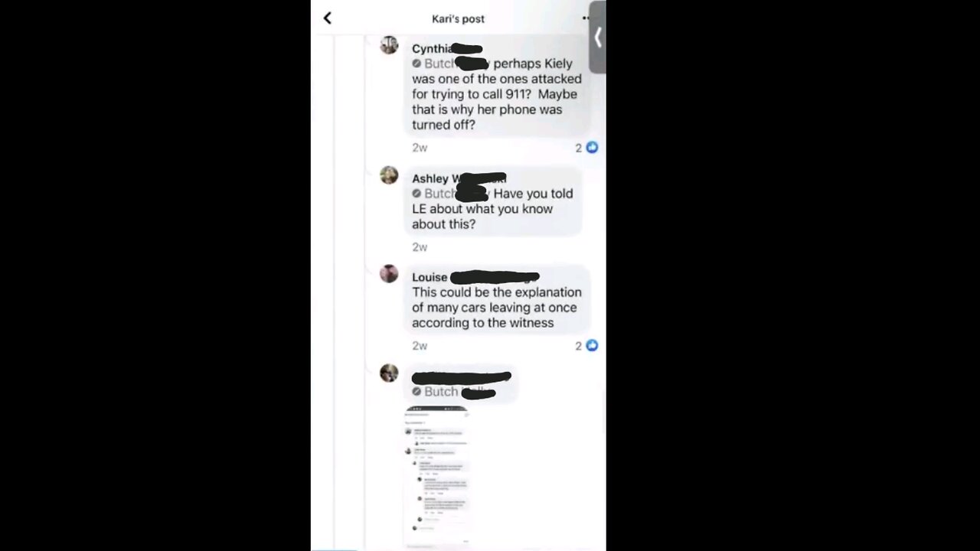This screenshot has height=551, width=980.
Task: Click Cynthia's name above her comment
Action: 432,49
